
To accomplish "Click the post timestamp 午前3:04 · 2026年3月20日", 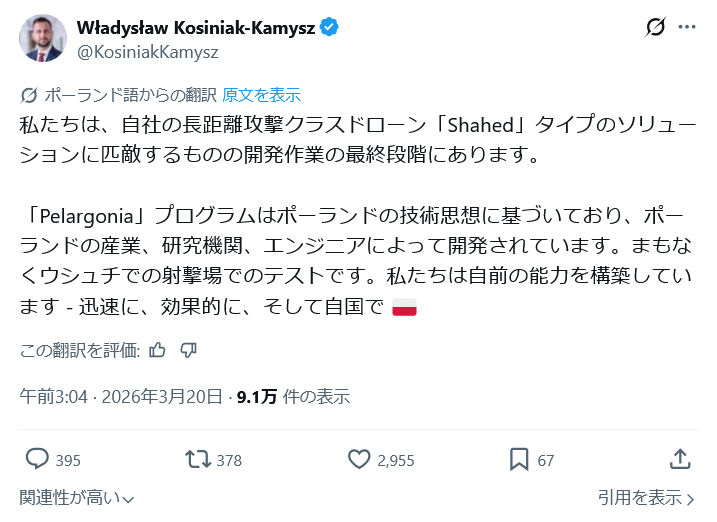I will point(121,396).
